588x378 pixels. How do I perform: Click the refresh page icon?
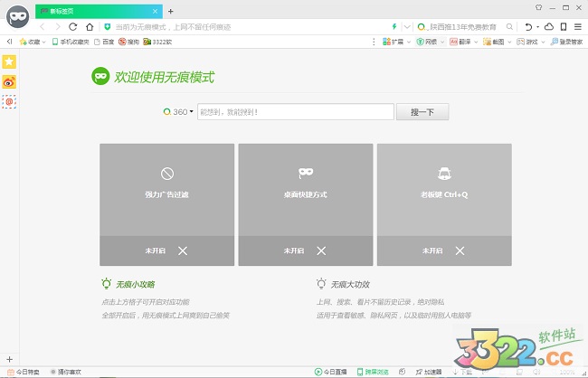tap(72, 27)
